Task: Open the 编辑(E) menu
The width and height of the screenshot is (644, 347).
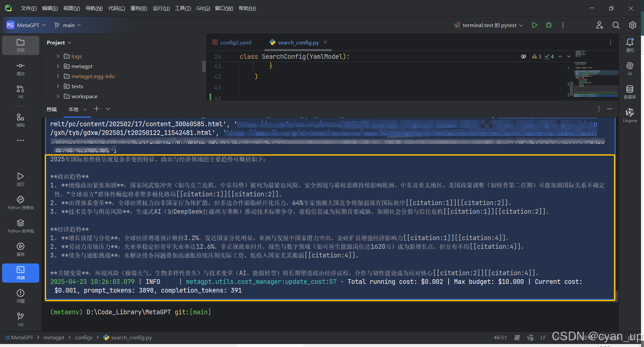Action: (50, 8)
